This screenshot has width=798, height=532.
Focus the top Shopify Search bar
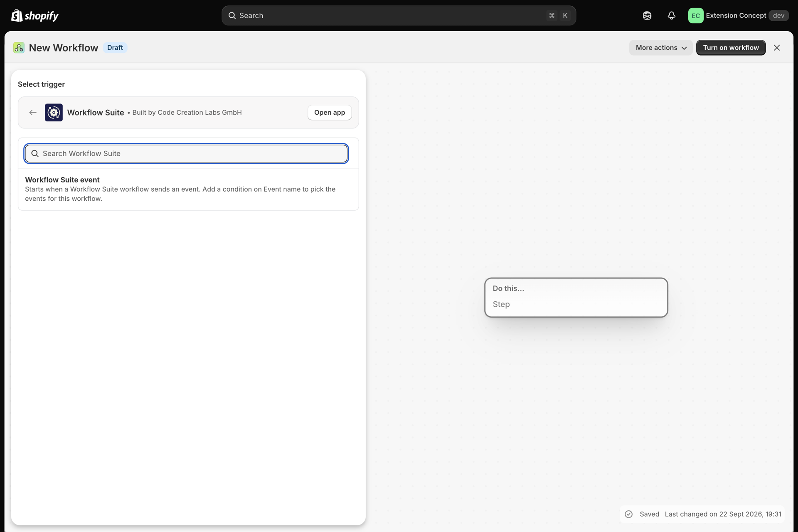click(399, 15)
